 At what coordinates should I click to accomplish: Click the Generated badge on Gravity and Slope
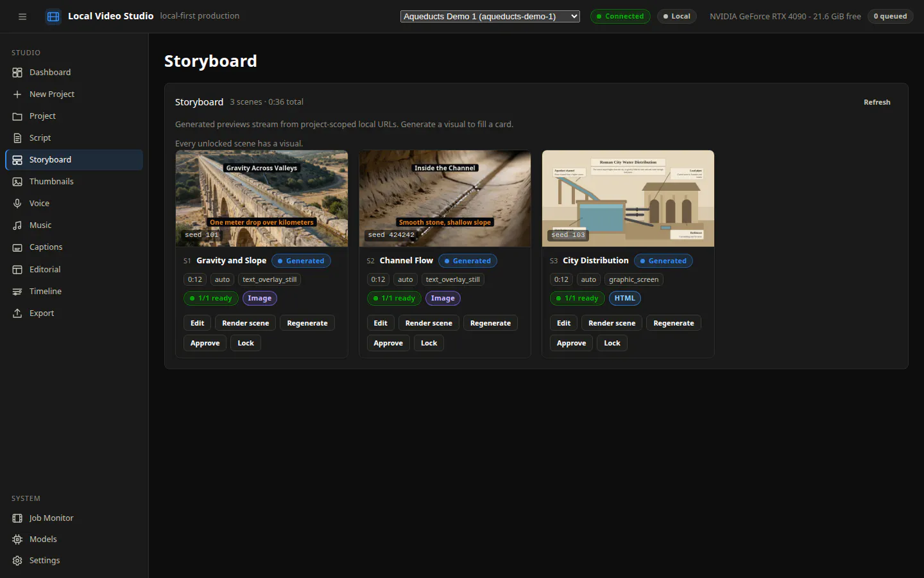pyautogui.click(x=301, y=261)
